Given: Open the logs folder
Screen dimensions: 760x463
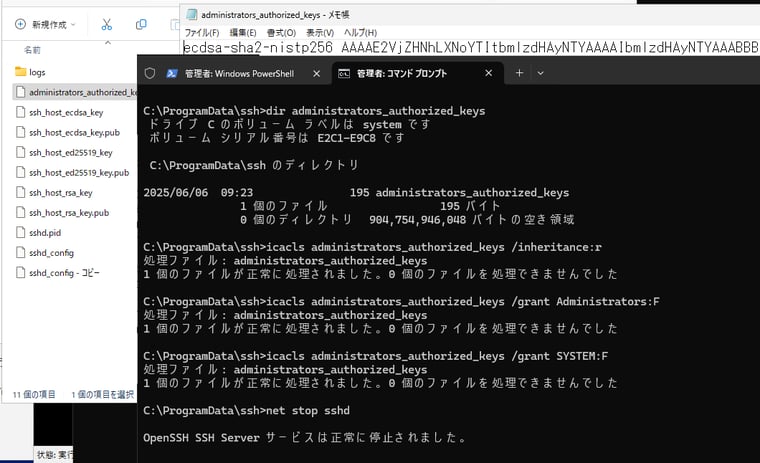Looking at the screenshot, I should pos(37,72).
